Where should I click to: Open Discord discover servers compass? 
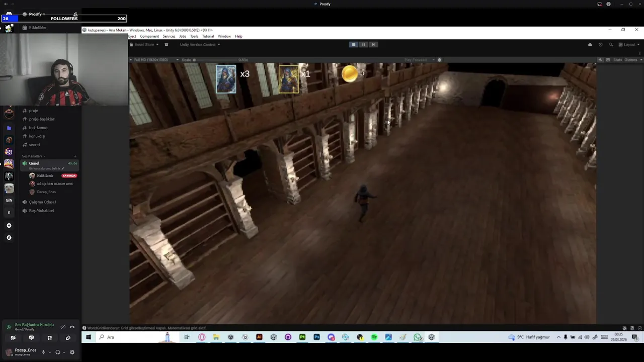[x=9, y=237]
